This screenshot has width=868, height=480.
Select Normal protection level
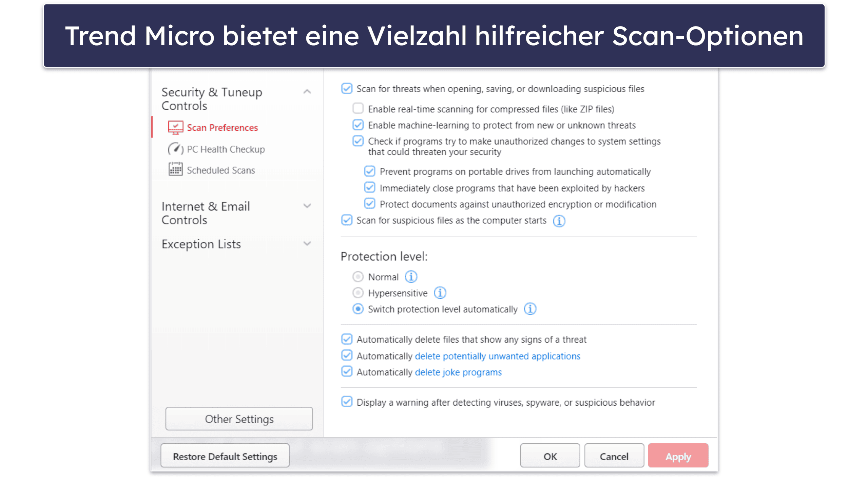tap(358, 277)
